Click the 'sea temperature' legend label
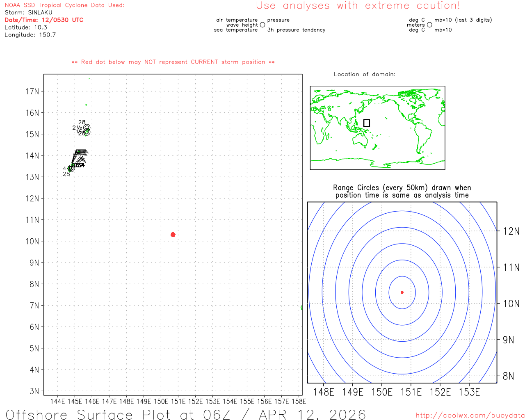The height and width of the screenshot is (420, 525). 236,30
